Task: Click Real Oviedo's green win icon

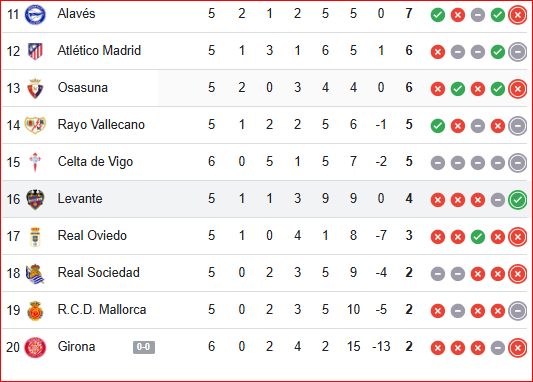Action: pyautogui.click(x=478, y=237)
